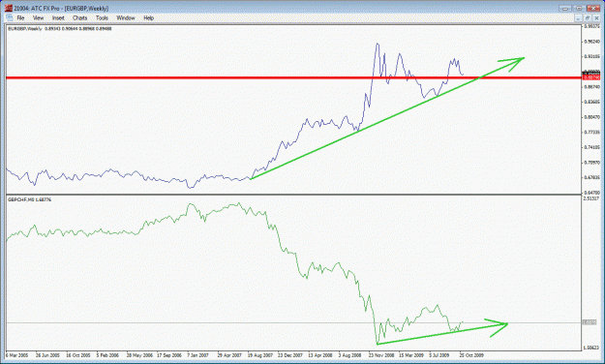This screenshot has height=364, width=605.
Task: Minimize the ATC FX Pro main window
Action: 565,8
